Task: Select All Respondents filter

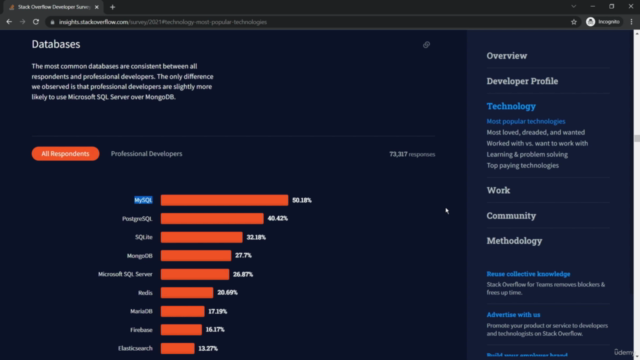Action: coord(65,153)
